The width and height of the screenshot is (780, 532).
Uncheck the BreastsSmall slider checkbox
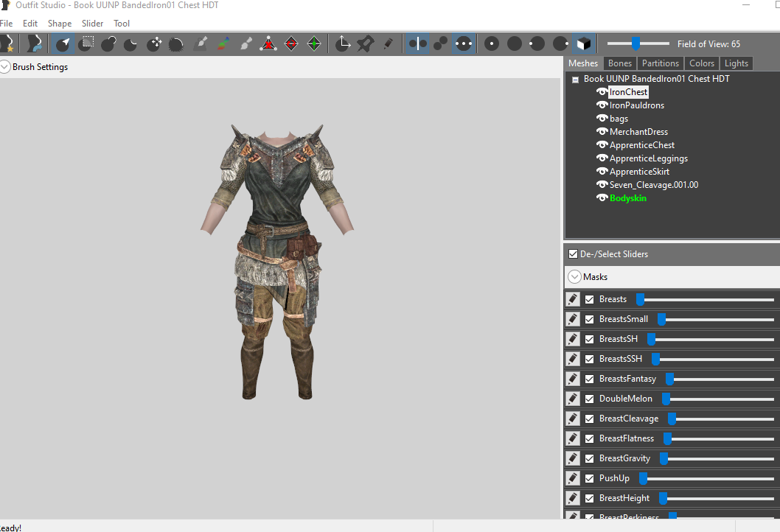(590, 319)
